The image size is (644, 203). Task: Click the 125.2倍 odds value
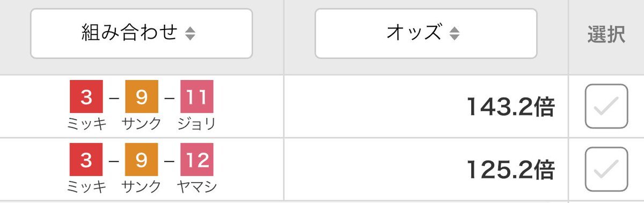click(x=510, y=170)
